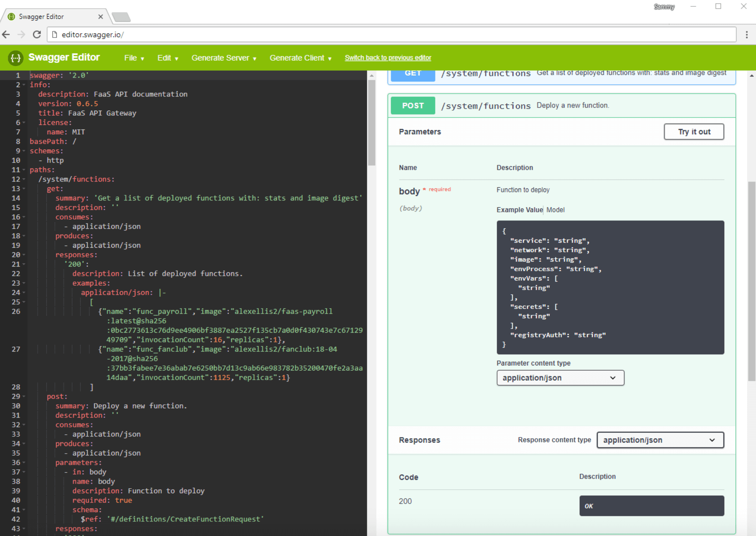The width and height of the screenshot is (756, 536).
Task: Switch back to previous editor link
Action: click(x=388, y=57)
